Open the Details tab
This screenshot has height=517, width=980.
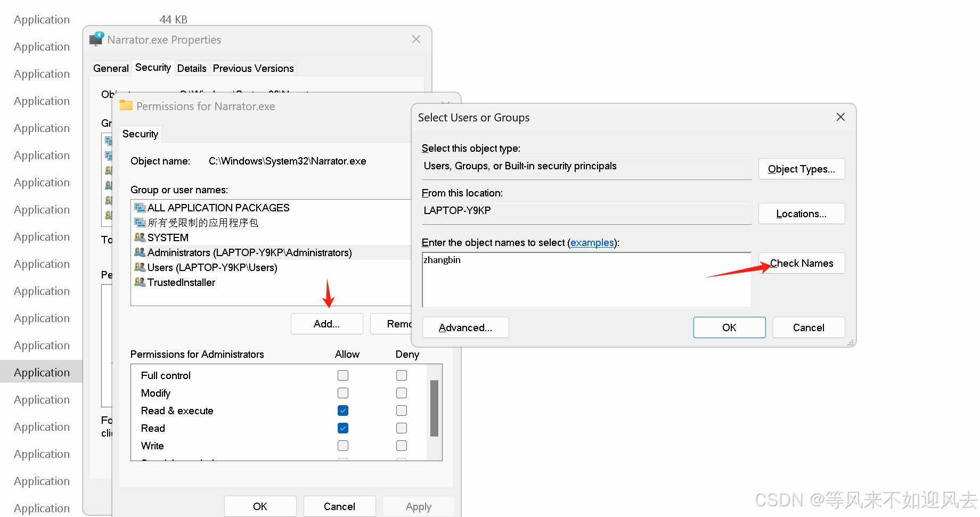192,68
